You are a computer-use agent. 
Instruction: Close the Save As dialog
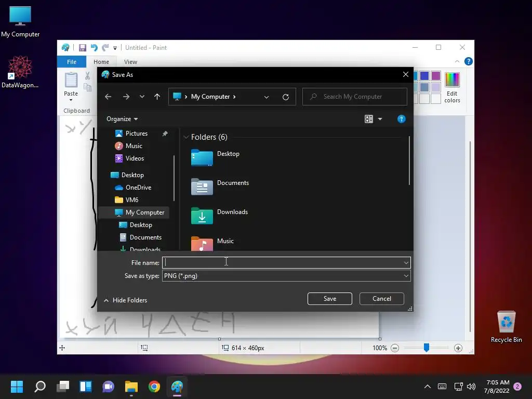tap(405, 74)
